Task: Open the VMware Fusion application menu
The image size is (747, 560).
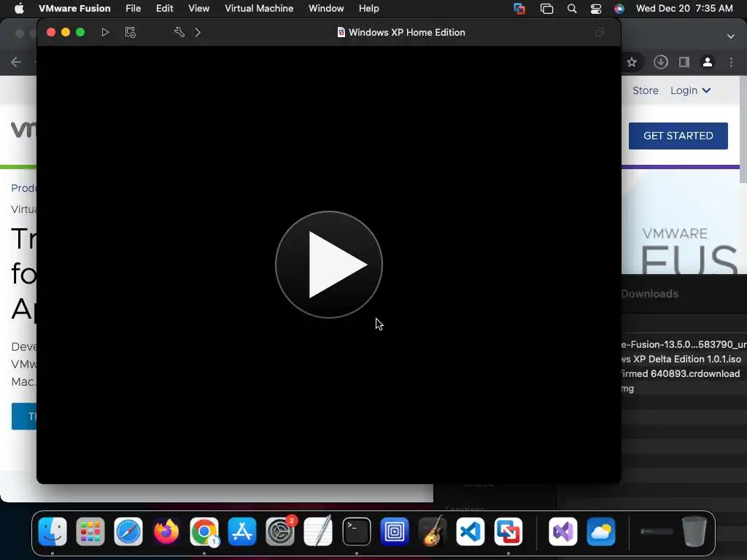Action: tap(74, 9)
